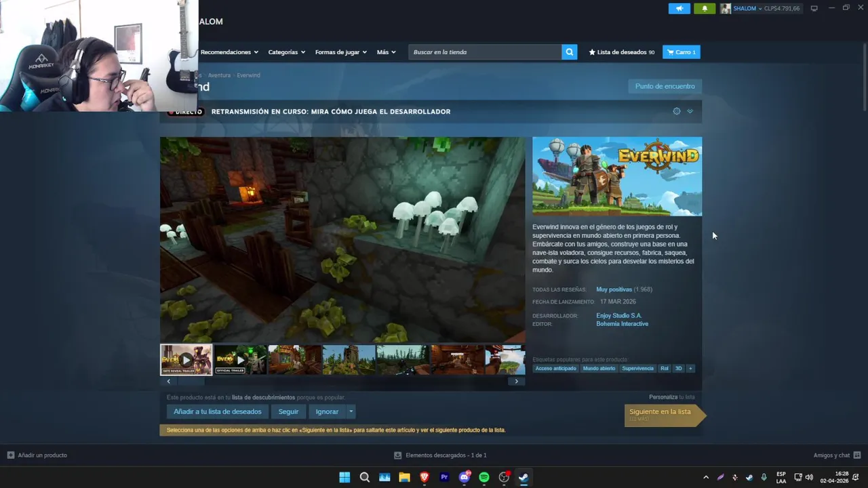Click the Everwind breadcrumb link
The image size is (868, 488).
[248, 75]
